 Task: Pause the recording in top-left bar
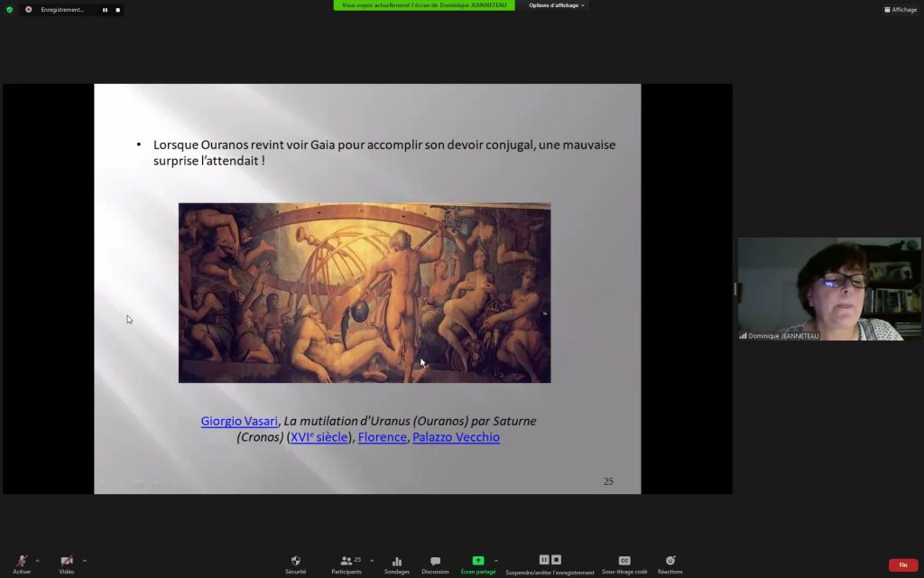(105, 9)
